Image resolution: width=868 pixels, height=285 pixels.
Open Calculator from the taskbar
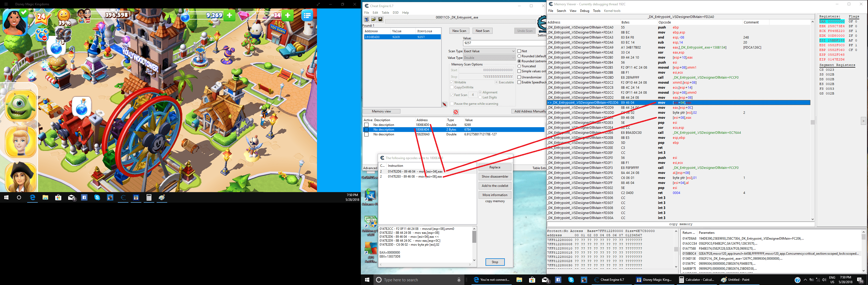696,280
